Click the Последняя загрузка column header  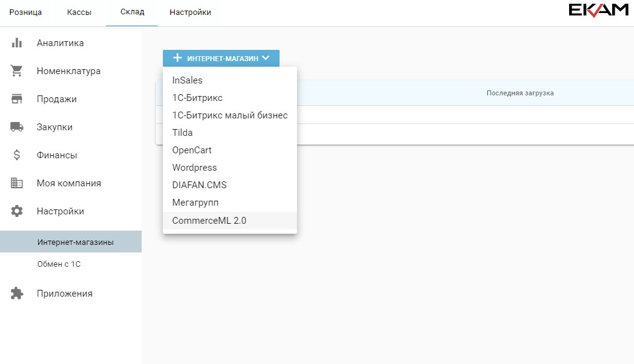520,93
